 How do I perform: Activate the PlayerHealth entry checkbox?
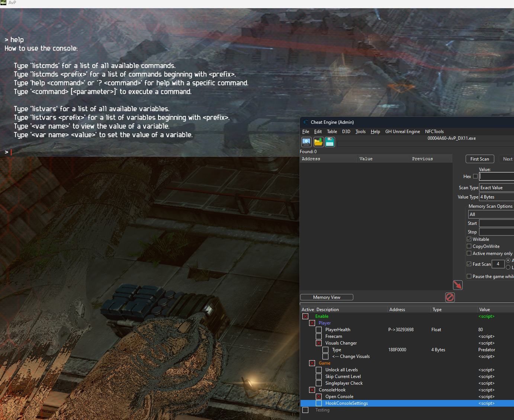point(319,330)
